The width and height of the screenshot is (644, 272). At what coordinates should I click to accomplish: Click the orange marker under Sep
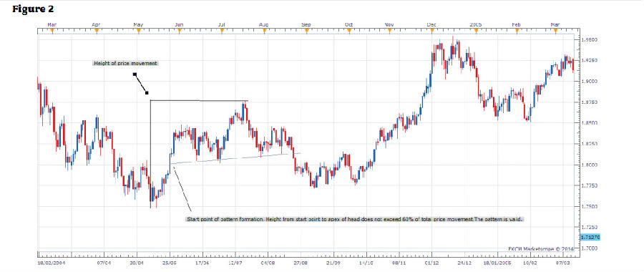pos(306,30)
